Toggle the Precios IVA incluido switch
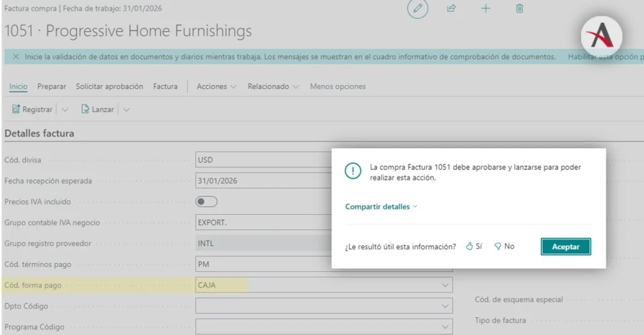Viewport: 644px width, 335px height. [x=207, y=202]
